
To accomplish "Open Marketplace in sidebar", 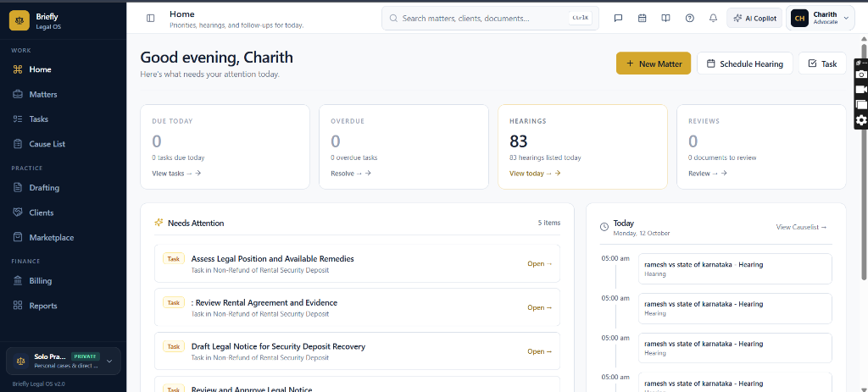I will click(63, 237).
